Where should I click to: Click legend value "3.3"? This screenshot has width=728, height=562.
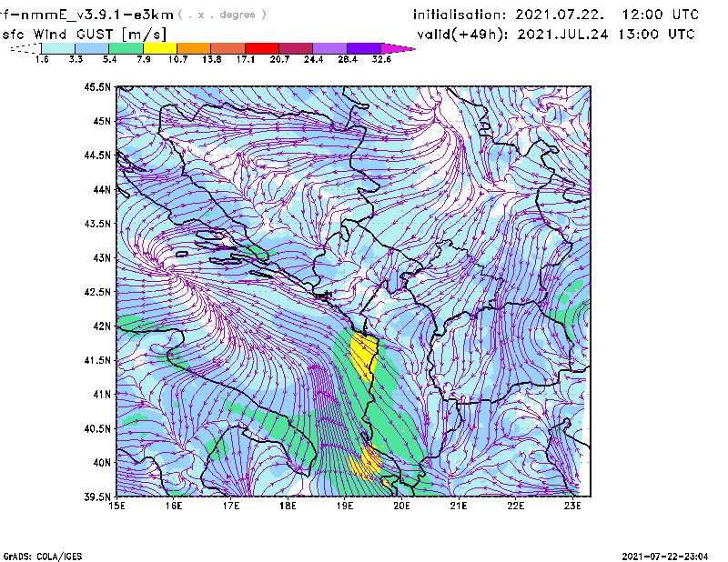tap(76, 59)
